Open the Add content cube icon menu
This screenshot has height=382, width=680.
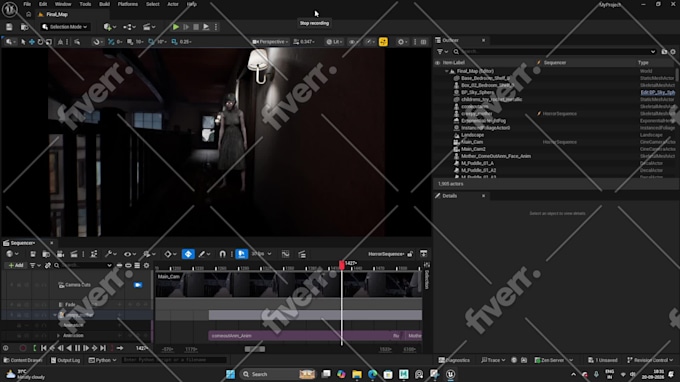(x=109, y=27)
